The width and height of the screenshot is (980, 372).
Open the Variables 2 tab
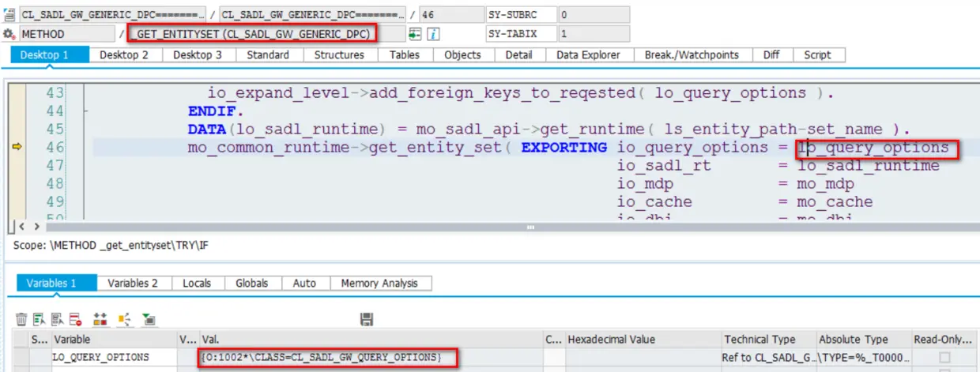[x=133, y=283]
